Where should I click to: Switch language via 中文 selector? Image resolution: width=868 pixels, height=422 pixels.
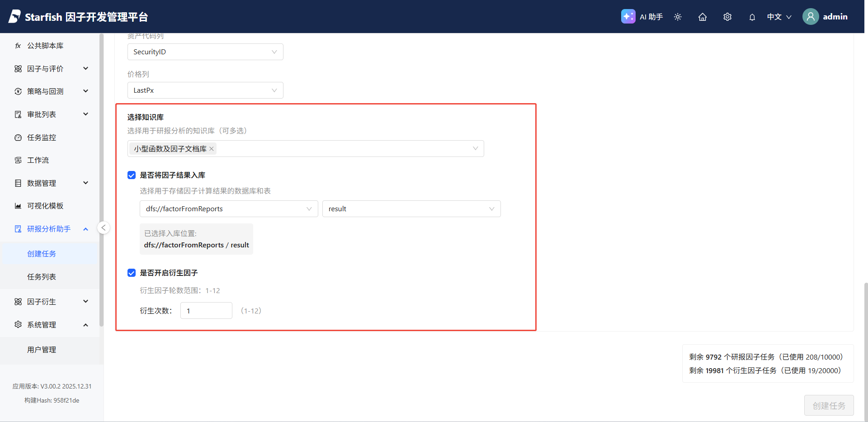click(x=779, y=17)
